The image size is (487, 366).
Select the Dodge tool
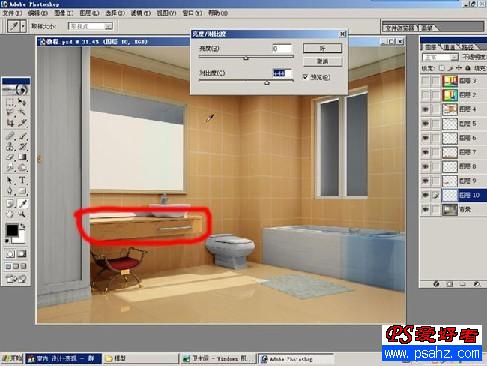pos(22,168)
